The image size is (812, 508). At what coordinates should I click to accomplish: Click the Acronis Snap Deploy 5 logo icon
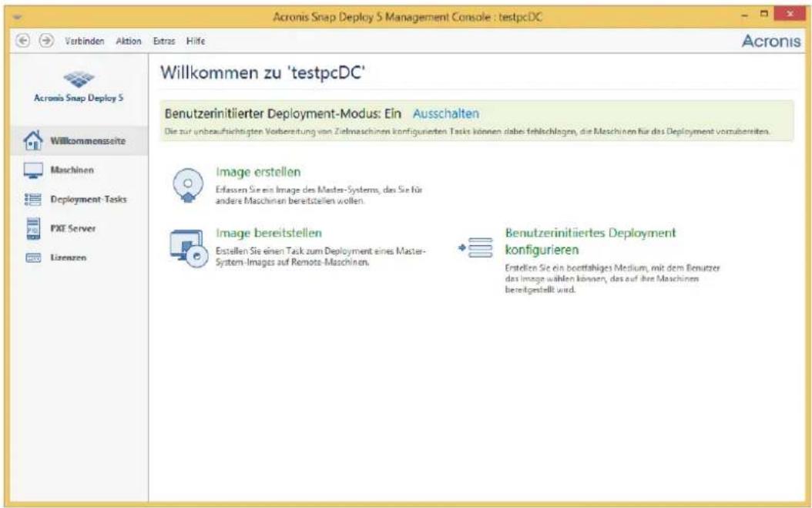[x=79, y=79]
